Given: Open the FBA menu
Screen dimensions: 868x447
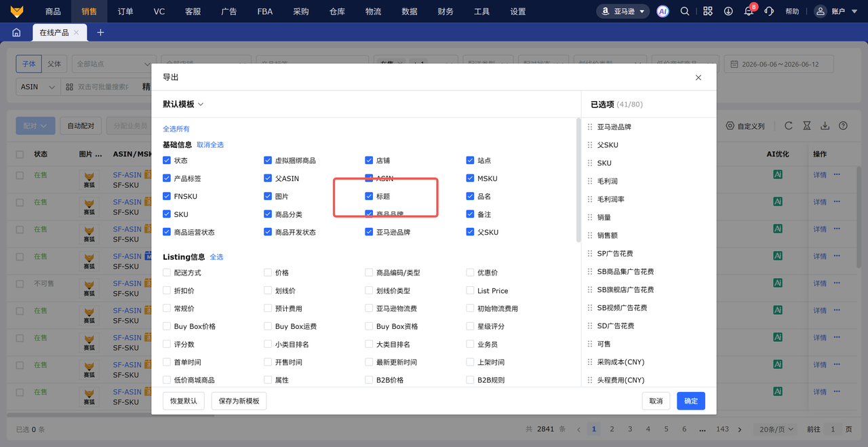Looking at the screenshot, I should pyautogui.click(x=264, y=12).
